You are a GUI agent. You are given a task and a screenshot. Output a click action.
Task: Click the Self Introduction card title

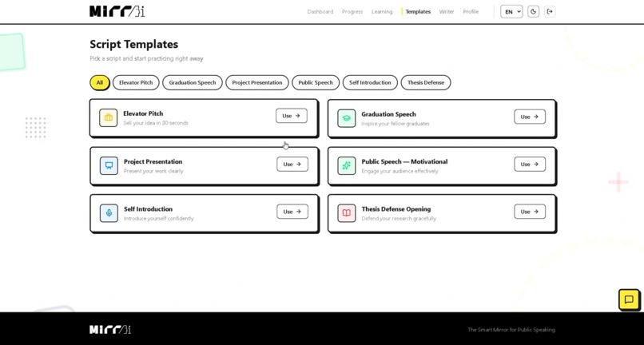[x=148, y=208]
